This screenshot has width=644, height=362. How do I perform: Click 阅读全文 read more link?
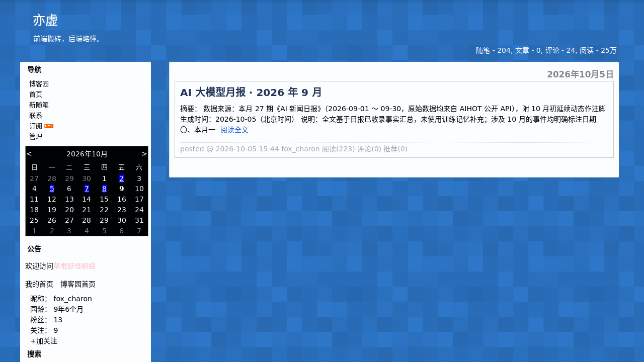click(x=234, y=130)
